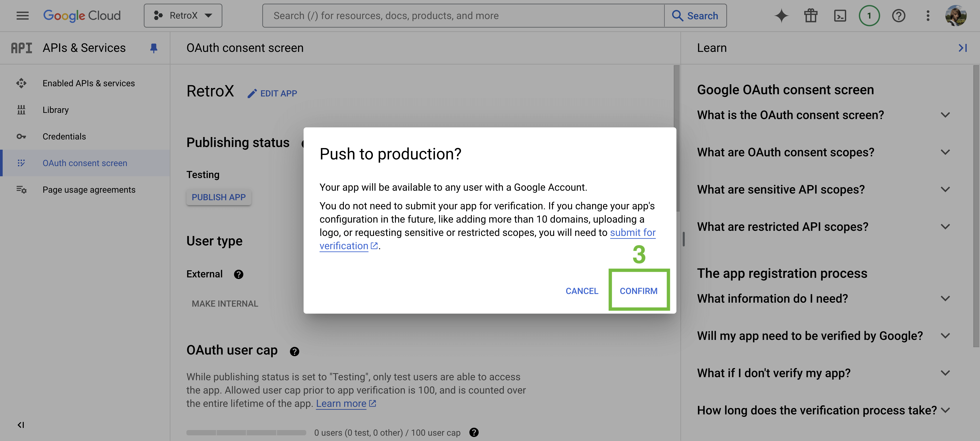The width and height of the screenshot is (980, 441).
Task: Open the Gemini sparkle assistant icon
Action: point(781,16)
